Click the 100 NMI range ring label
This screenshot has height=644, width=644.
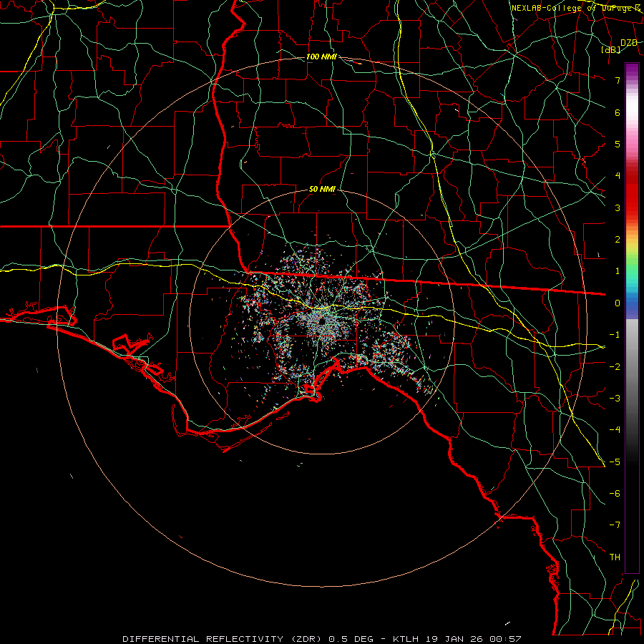[321, 57]
